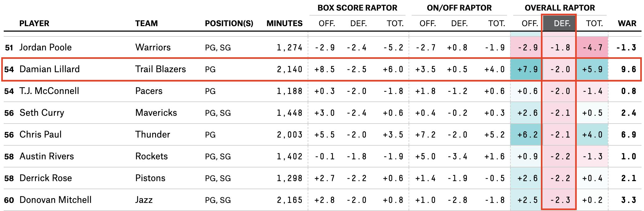Click Box Score RAPTOR DEF. header
Screen dimensions: 644x211
358,24
